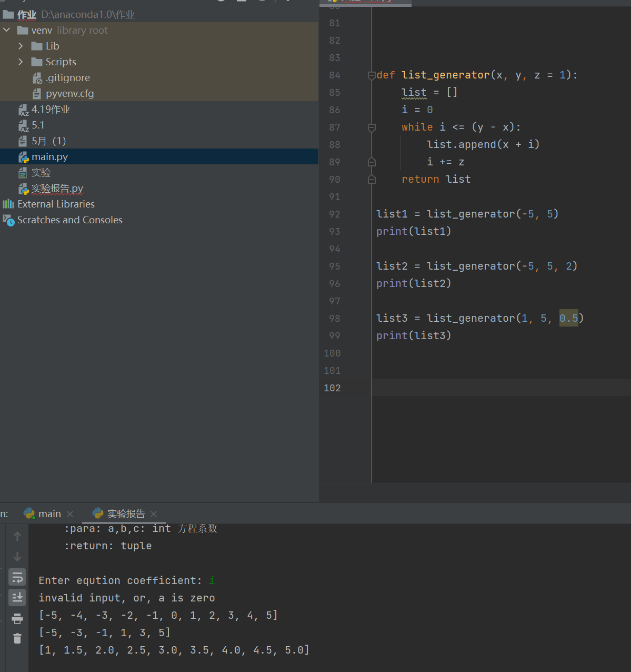
Task: Click the 实验报告 tab Python icon
Action: pyautogui.click(x=98, y=513)
